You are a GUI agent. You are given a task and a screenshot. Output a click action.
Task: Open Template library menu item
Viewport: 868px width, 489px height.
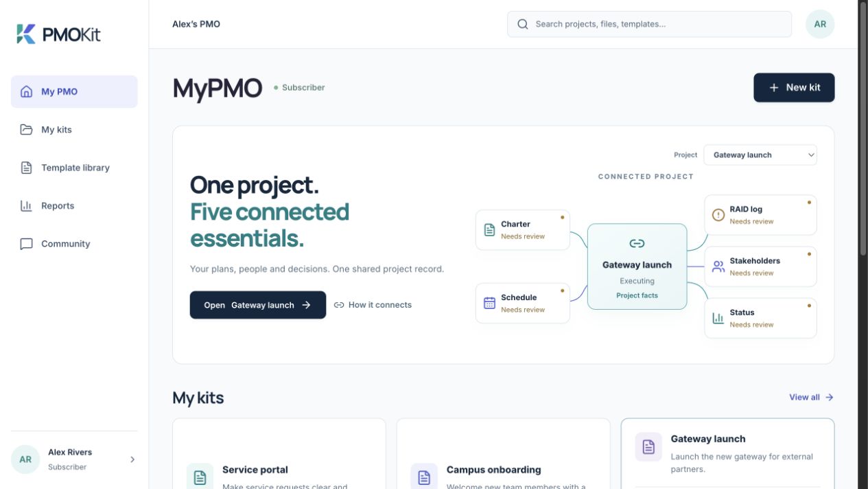pos(74,168)
